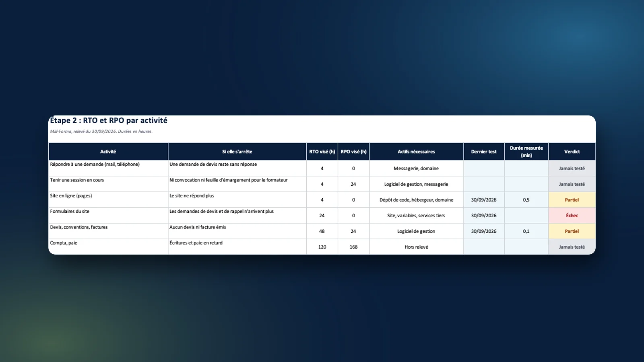Click the "Messagerie, domaine" assets cell
Screen dimensions: 644x362
point(416,168)
